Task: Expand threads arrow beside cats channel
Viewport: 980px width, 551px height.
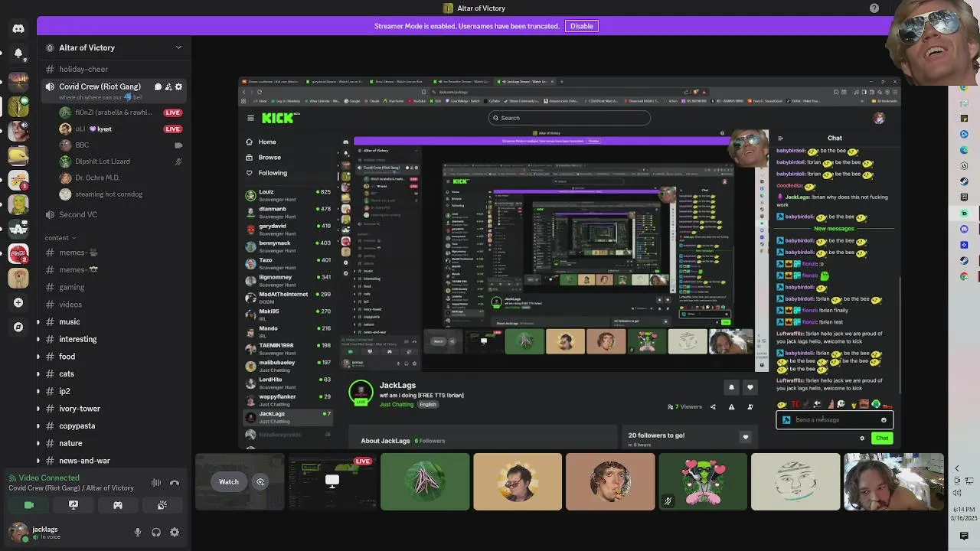Action: point(38,374)
